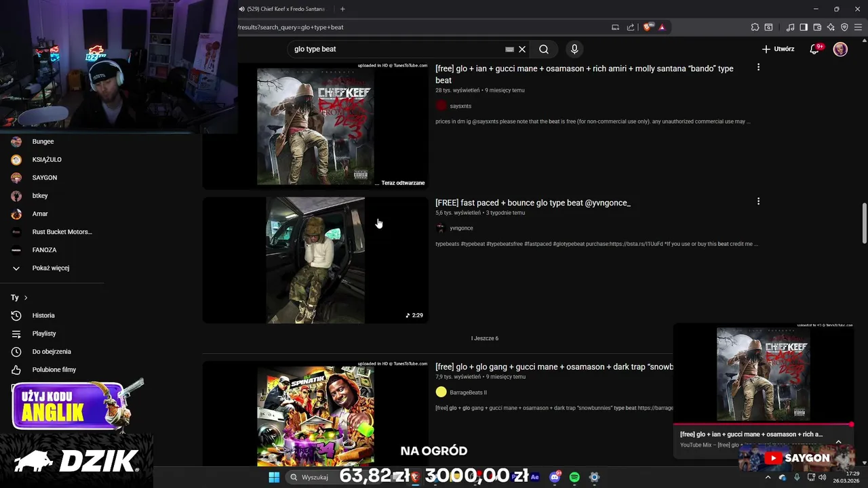
Task: Click the YouTube search magnifier button
Action: click(x=544, y=49)
